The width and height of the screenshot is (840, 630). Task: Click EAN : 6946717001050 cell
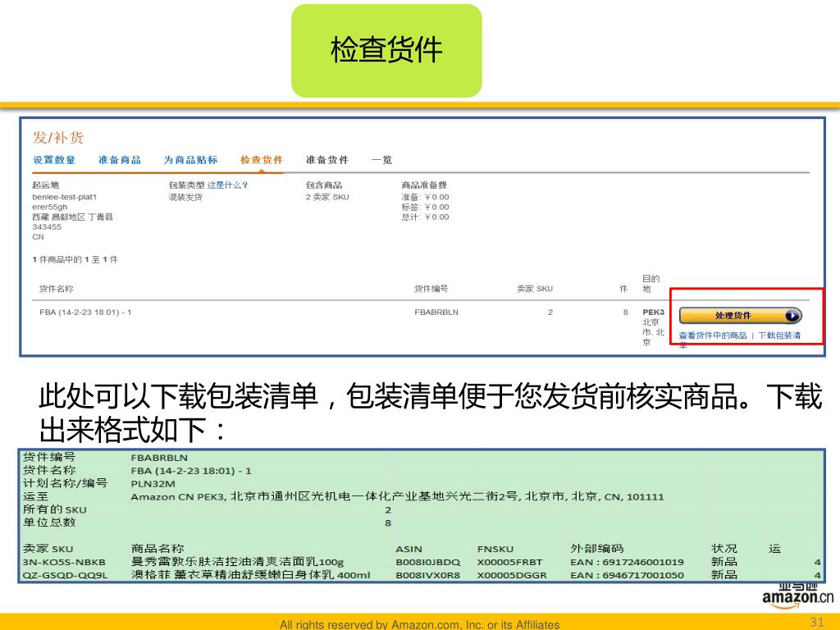pos(627,575)
